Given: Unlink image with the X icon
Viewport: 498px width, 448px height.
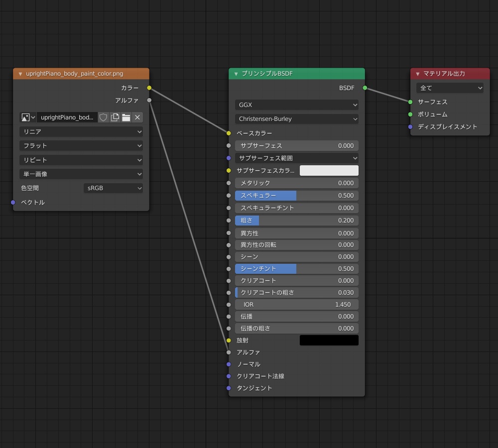Looking at the screenshot, I should (137, 117).
